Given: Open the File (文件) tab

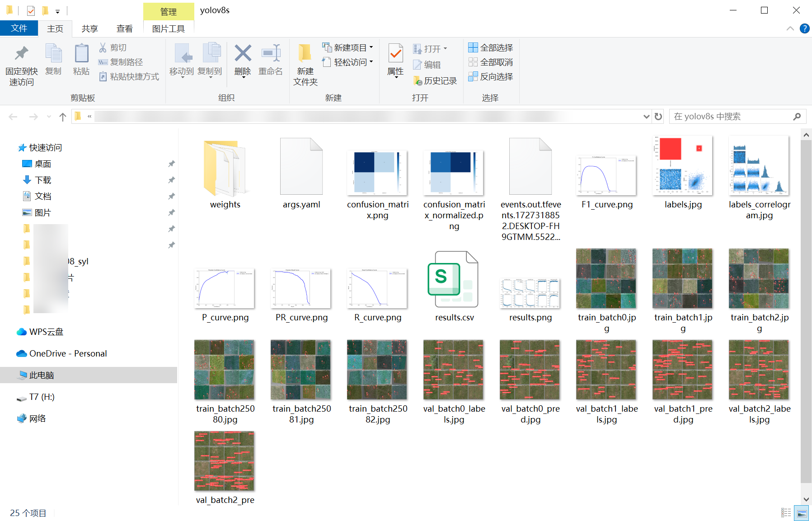Looking at the screenshot, I should [x=19, y=28].
